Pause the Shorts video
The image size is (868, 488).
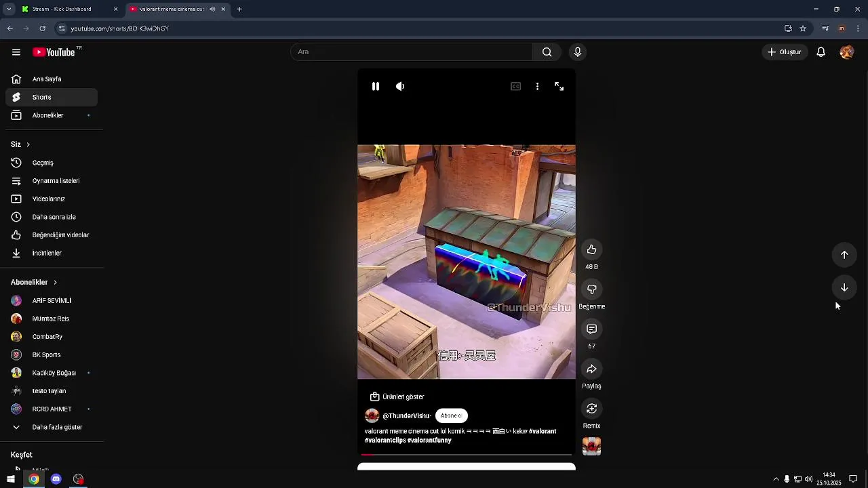point(376,86)
